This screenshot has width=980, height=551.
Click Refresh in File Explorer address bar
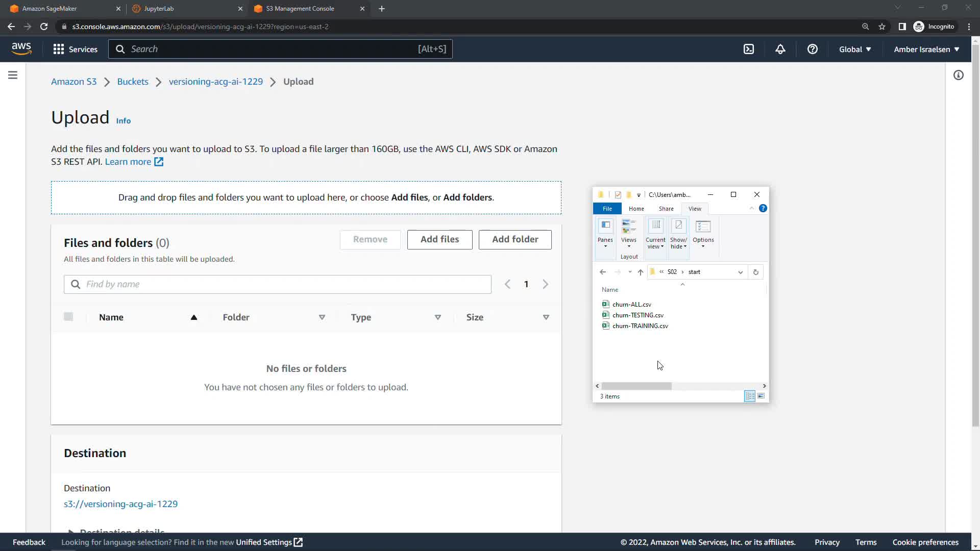(x=755, y=272)
